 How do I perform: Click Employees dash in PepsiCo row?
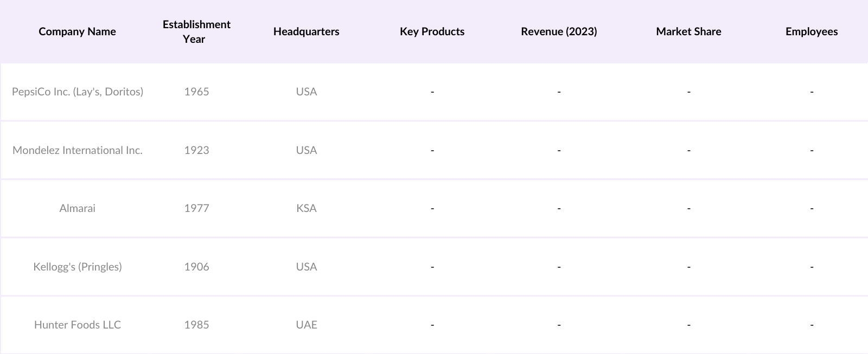(x=812, y=92)
